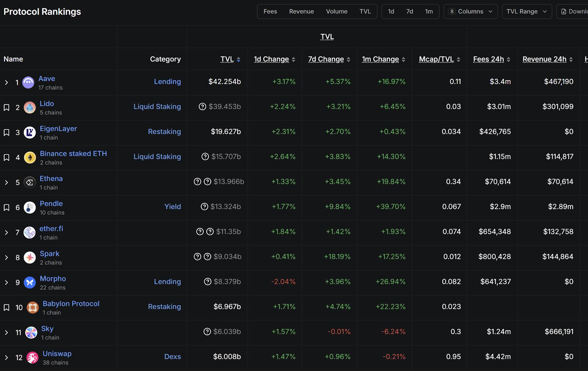The height and width of the screenshot is (371, 588).
Task: Click the Liquid Staking category for Lido
Action: 157,107
